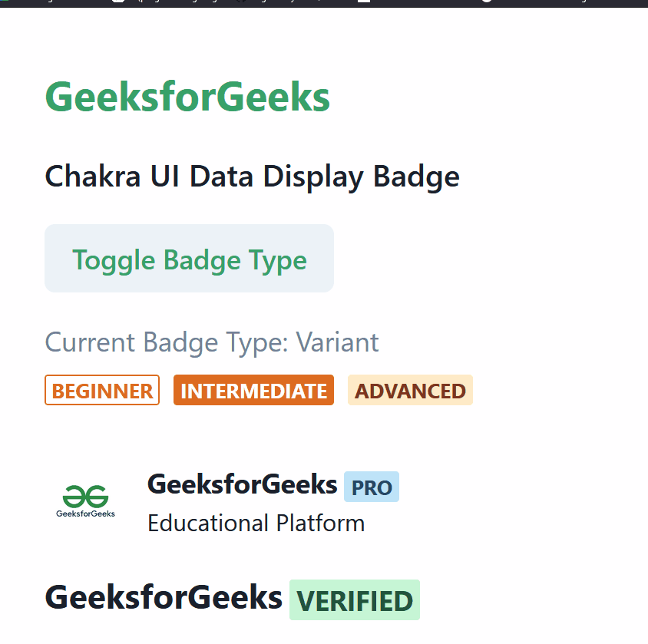Click the dark browser bar at the top
The width and height of the screenshot is (648, 644).
coord(324,3)
